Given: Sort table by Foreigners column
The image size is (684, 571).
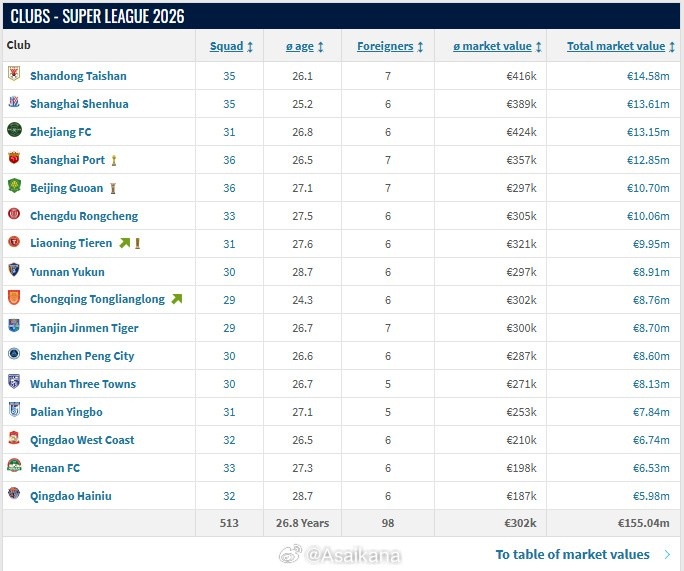Looking at the screenshot, I should pos(390,46).
